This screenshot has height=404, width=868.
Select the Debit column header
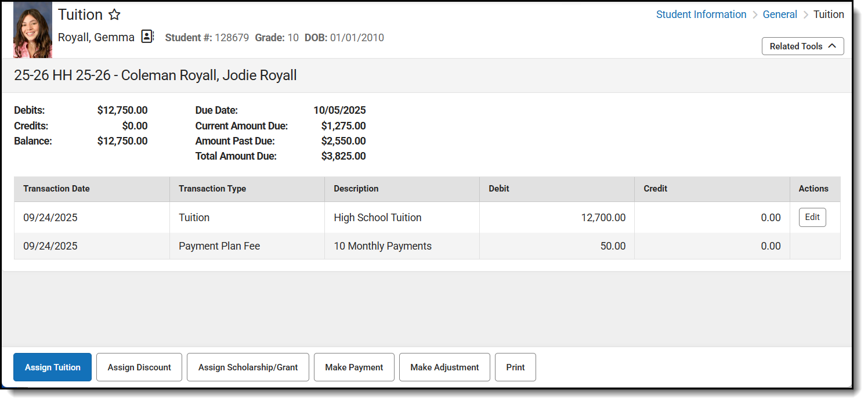click(498, 189)
